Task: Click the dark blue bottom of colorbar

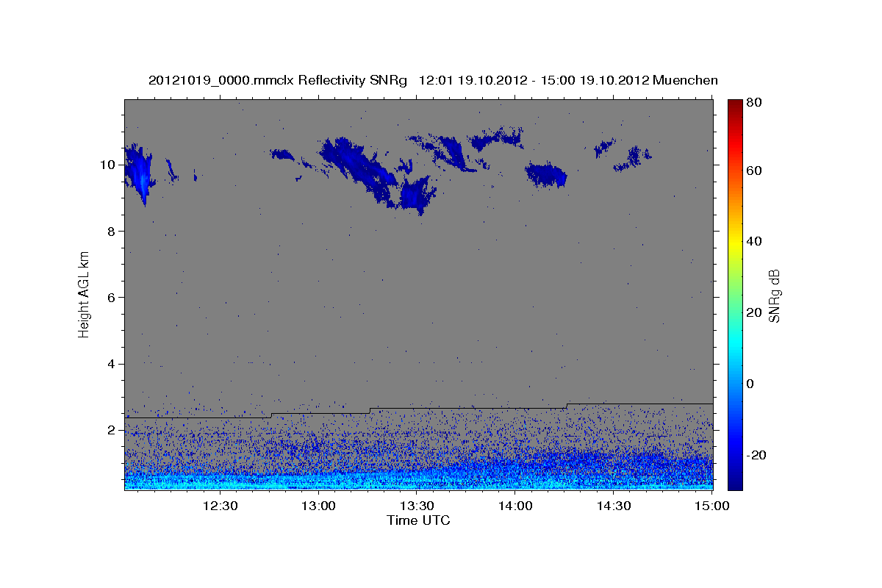Action: [735, 481]
